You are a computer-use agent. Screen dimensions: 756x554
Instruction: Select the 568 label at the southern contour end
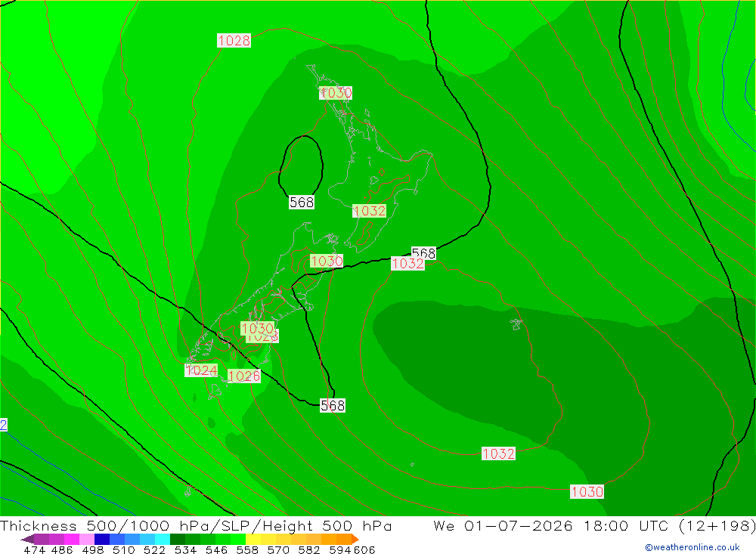(x=333, y=406)
